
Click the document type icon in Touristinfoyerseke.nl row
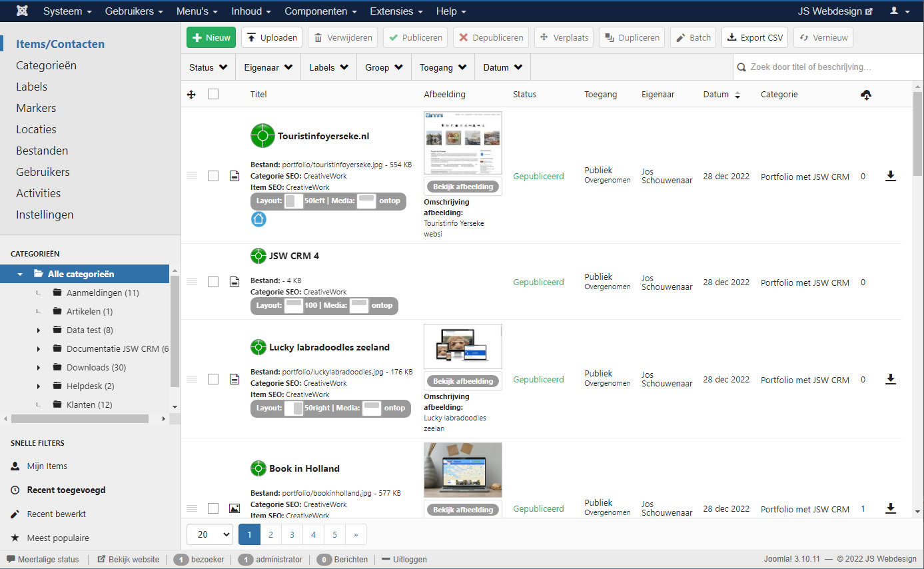point(234,176)
